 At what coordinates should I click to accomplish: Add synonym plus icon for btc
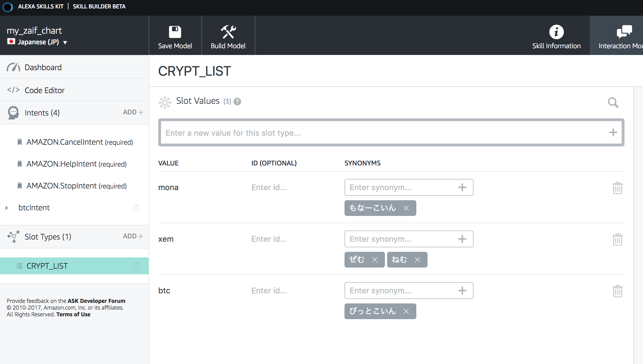point(462,291)
